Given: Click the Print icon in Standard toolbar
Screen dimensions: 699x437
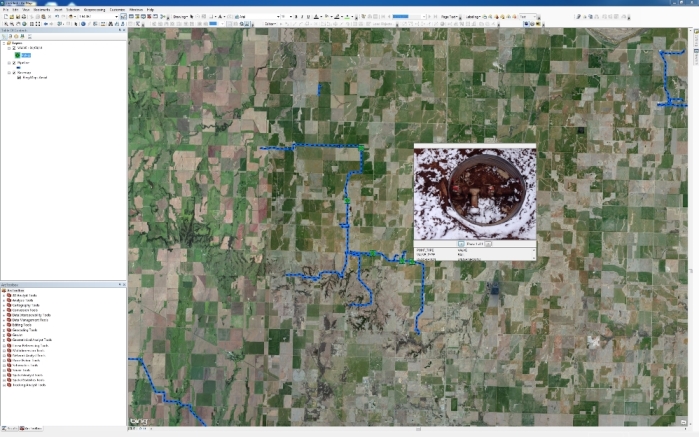Looking at the screenshot, I should coord(24,16).
